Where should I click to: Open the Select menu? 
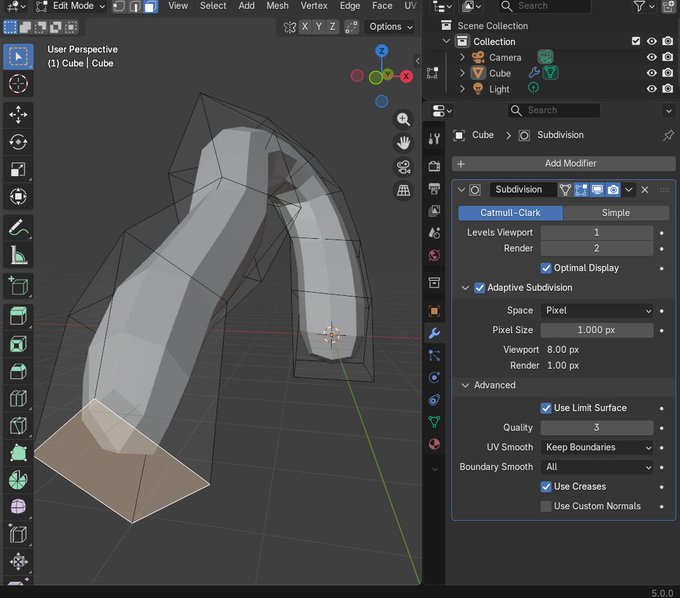(x=213, y=6)
